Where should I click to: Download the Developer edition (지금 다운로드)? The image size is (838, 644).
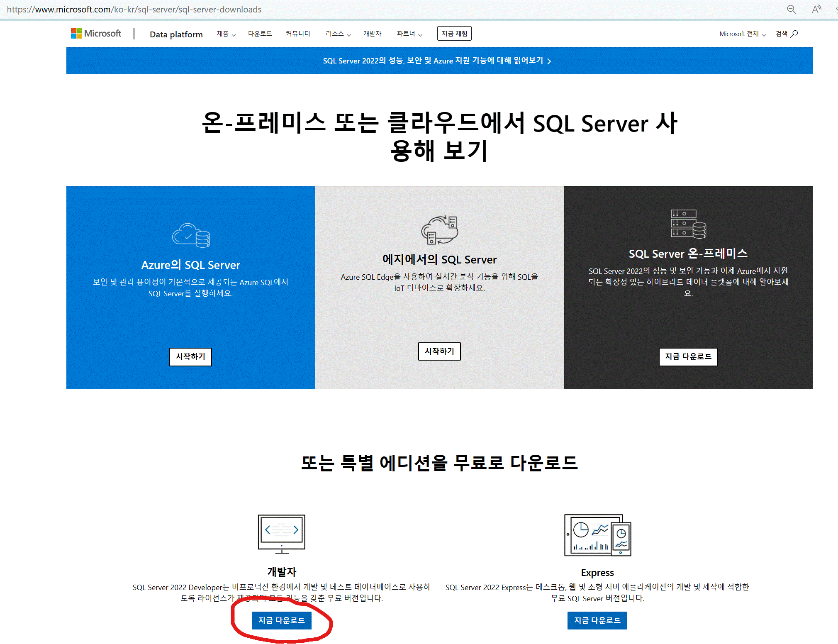point(281,620)
